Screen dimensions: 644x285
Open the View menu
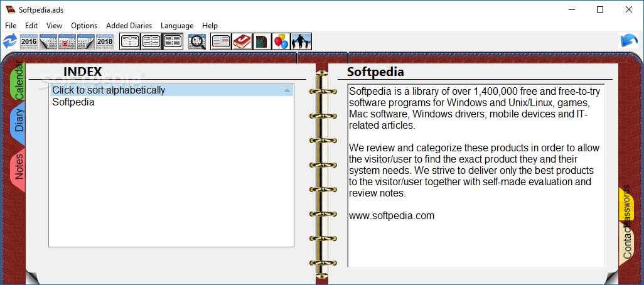coord(54,26)
